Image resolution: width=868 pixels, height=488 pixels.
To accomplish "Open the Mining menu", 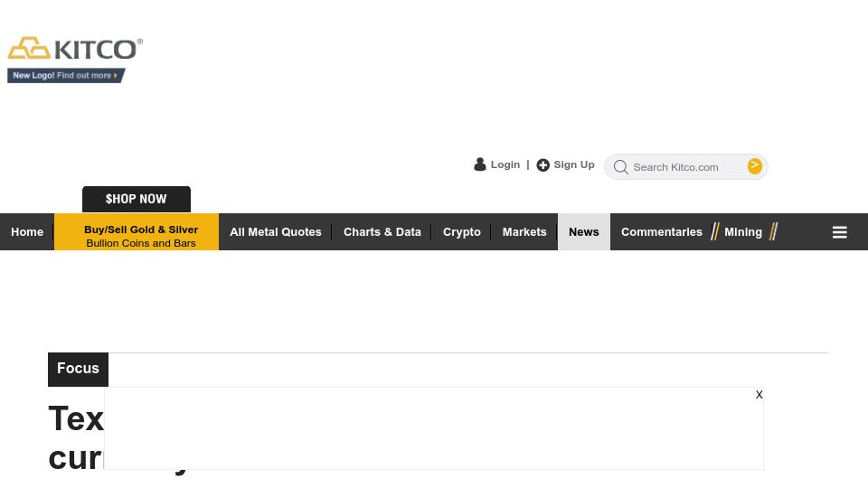I will 743,232.
